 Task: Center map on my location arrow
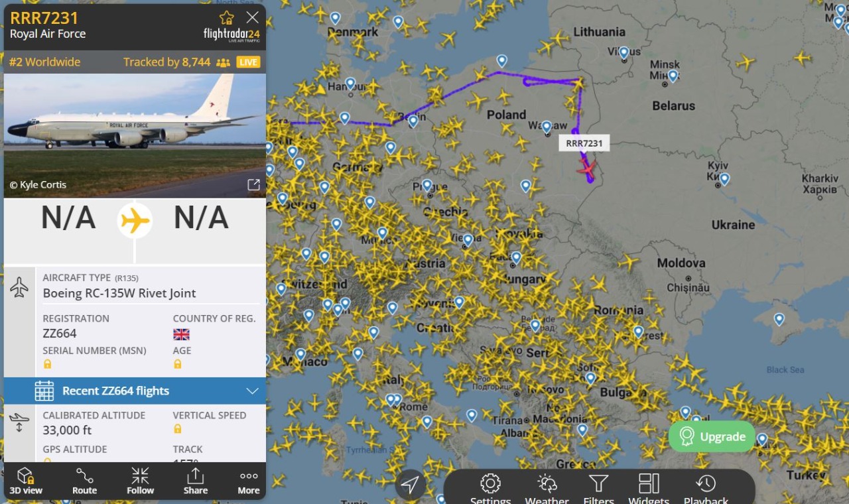click(x=410, y=484)
